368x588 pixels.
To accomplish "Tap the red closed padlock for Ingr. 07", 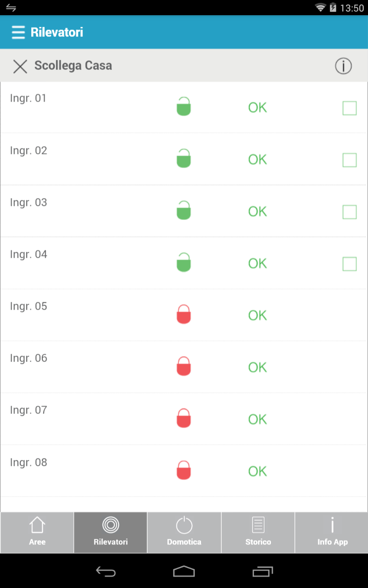I will click(x=184, y=418).
